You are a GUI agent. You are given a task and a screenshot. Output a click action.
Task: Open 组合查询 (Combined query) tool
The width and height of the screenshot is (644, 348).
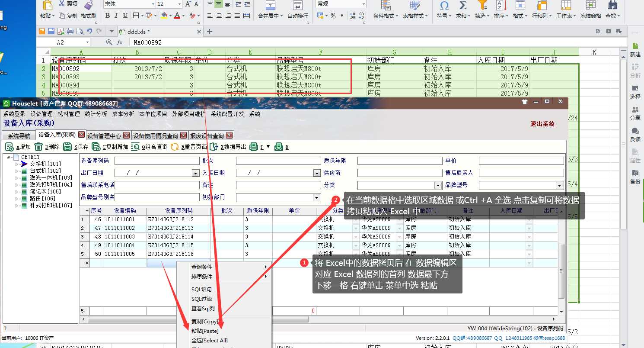point(135,147)
